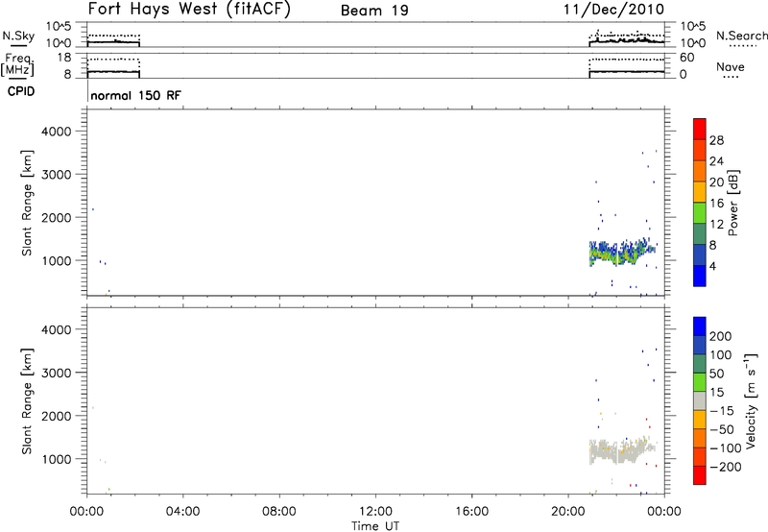768x532 pixels.
Task: Click the grey velocity scatter cluster near 1000 km
Action: [622, 450]
